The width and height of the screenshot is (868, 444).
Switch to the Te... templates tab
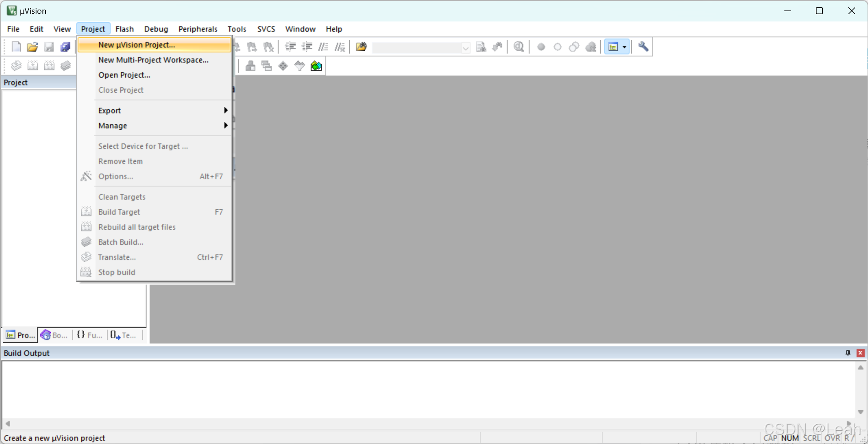(x=124, y=335)
